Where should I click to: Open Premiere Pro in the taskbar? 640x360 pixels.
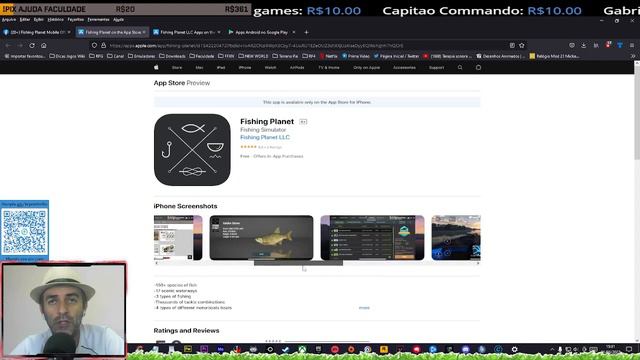pos(204,349)
